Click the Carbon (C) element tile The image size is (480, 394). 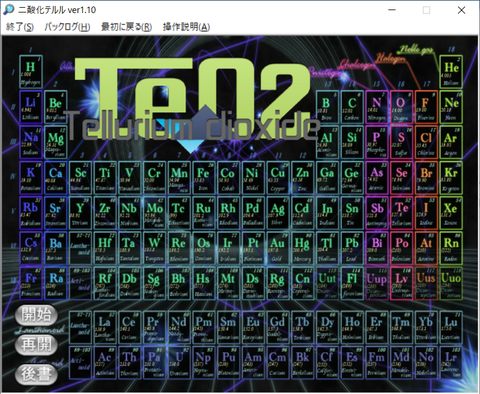(x=352, y=107)
